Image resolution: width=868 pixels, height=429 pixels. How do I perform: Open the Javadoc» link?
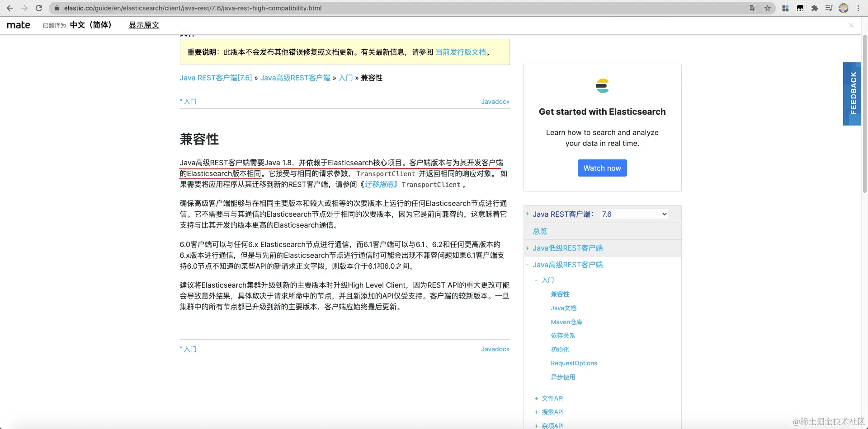495,101
